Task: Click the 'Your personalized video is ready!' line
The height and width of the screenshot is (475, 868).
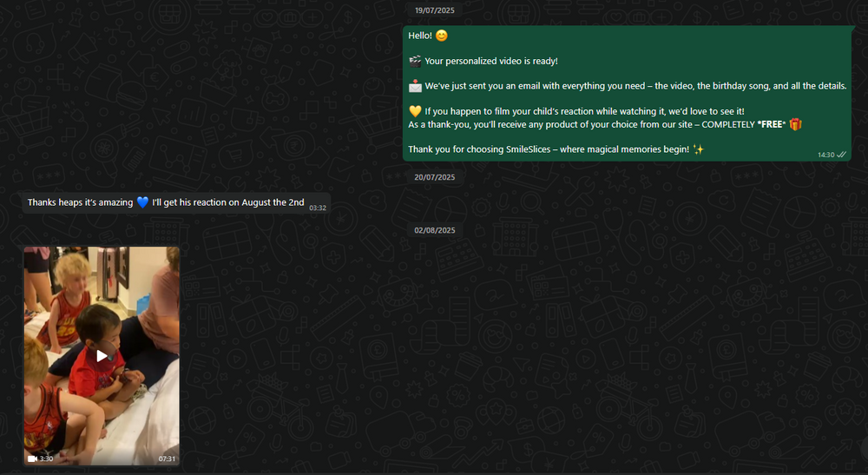Action: pyautogui.click(x=490, y=61)
